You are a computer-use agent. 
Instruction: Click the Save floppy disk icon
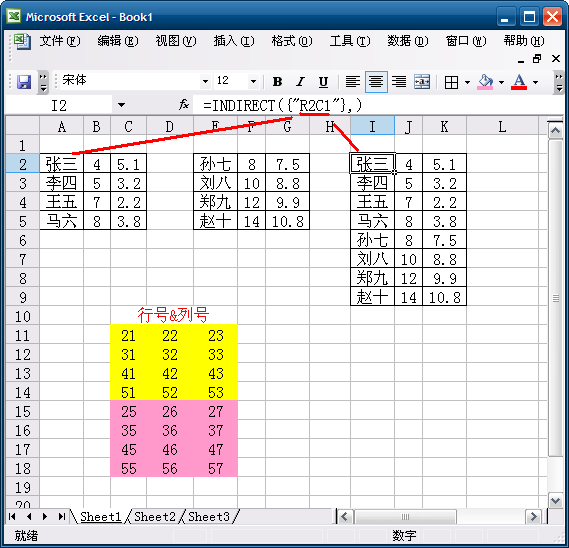point(24,82)
